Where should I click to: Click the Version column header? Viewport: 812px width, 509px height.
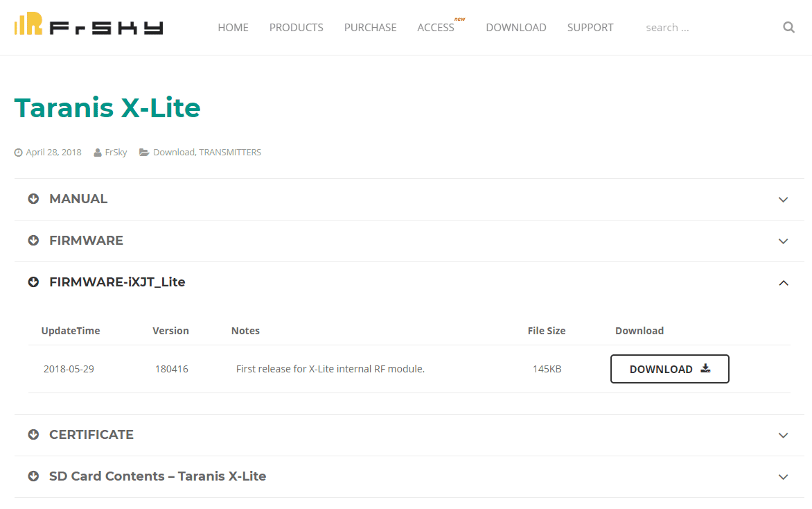(170, 331)
